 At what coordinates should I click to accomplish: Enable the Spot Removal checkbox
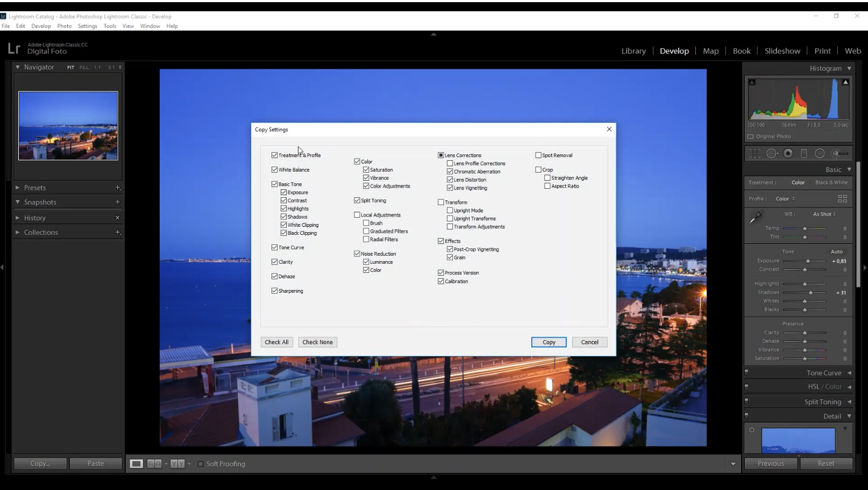coord(538,155)
